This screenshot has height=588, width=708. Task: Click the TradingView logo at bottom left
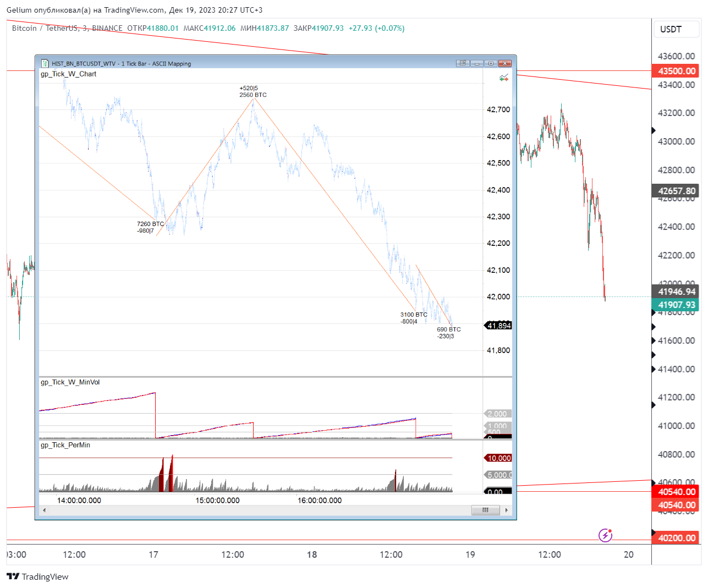click(37, 576)
